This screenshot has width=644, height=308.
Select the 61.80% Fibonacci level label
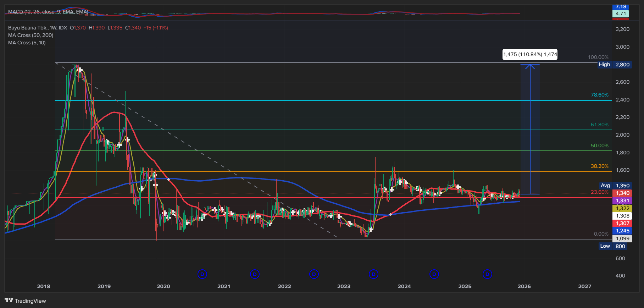coord(599,125)
